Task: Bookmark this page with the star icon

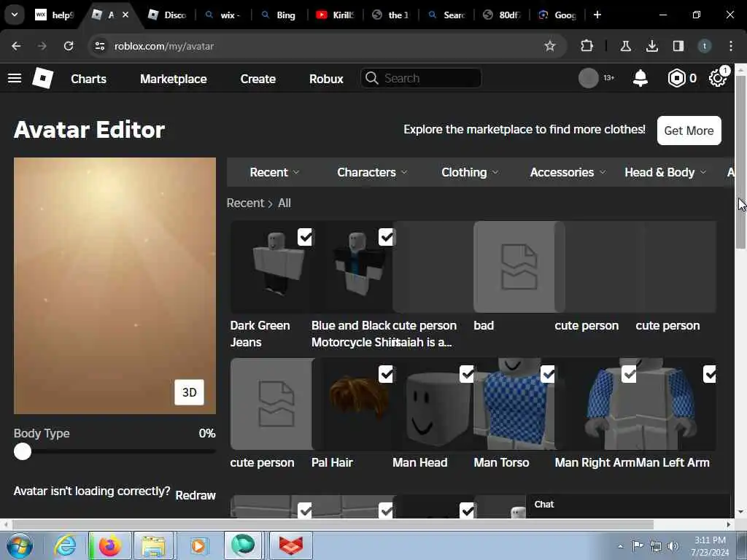Action: point(550,46)
